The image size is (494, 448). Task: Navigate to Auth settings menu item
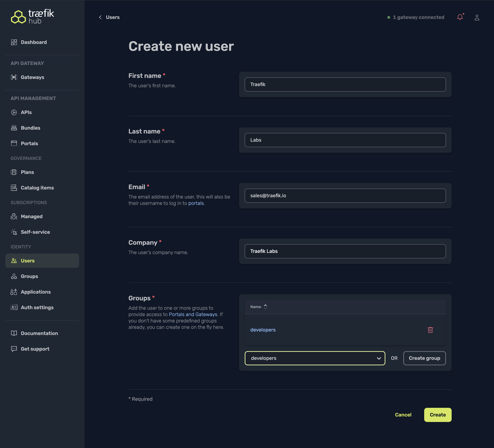pyautogui.click(x=37, y=307)
